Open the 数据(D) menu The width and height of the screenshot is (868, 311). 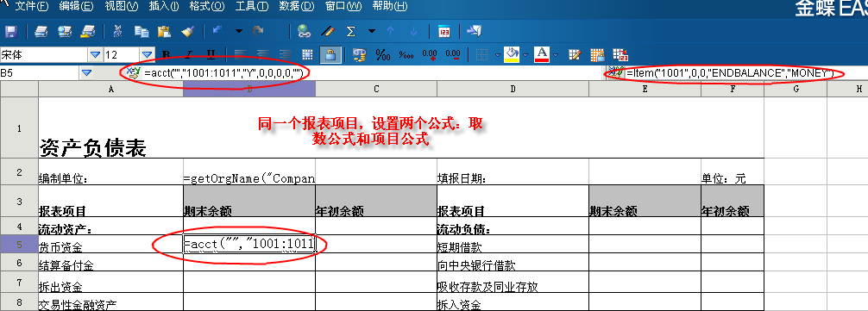296,7
